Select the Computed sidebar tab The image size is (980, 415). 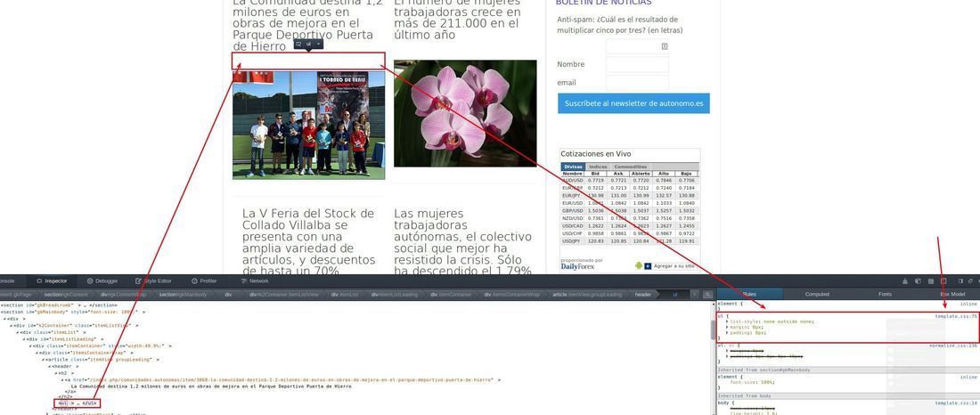[x=816, y=294]
